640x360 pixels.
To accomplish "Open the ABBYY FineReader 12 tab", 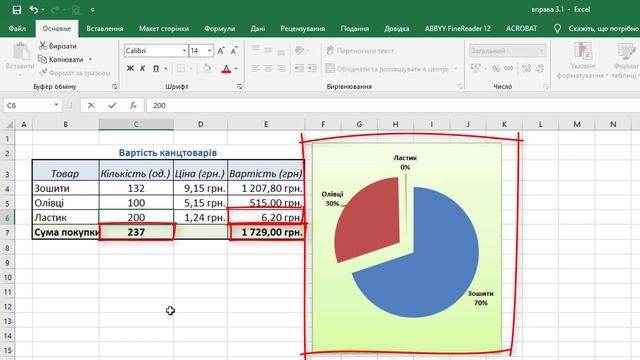I will click(x=458, y=29).
